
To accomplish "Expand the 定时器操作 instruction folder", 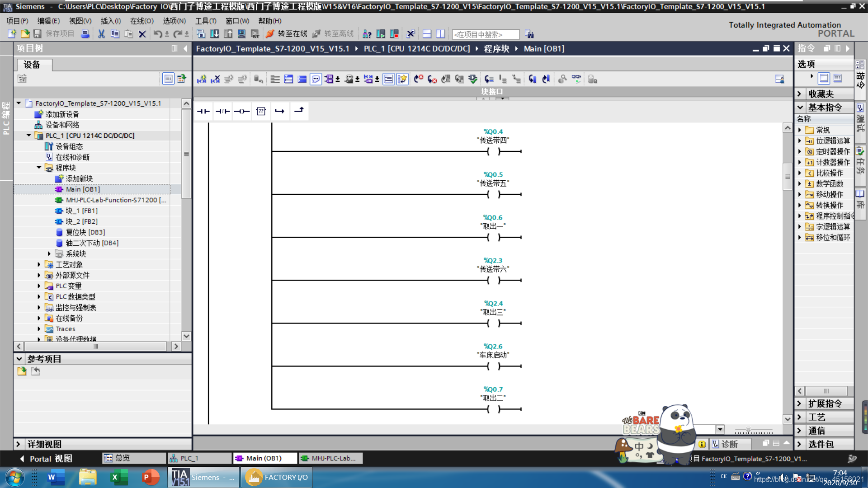I will [800, 152].
